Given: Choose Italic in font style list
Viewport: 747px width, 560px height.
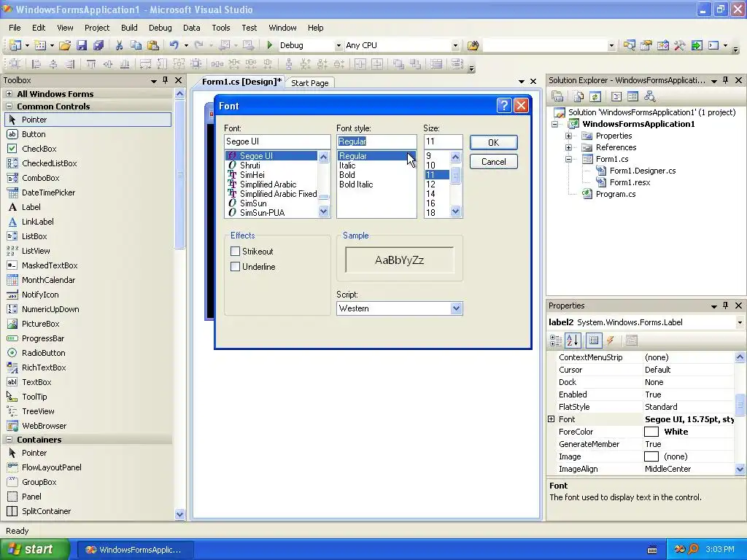Looking at the screenshot, I should click(x=347, y=166).
